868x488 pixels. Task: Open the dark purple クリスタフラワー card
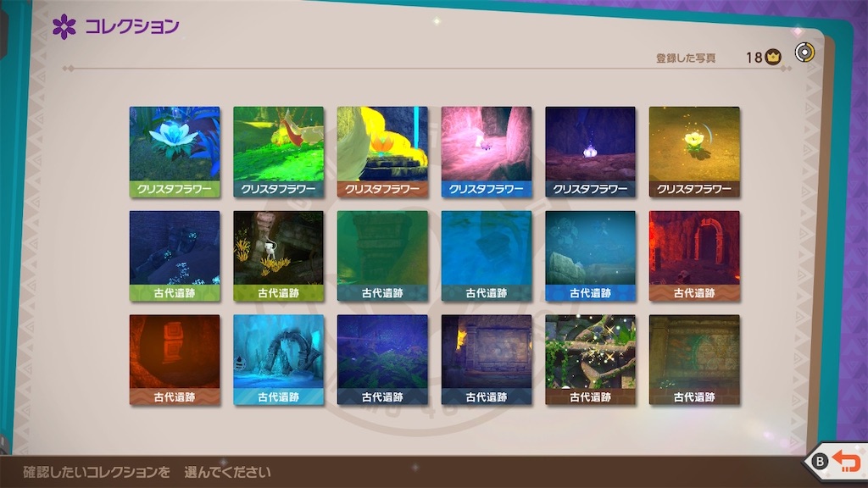[591, 152]
